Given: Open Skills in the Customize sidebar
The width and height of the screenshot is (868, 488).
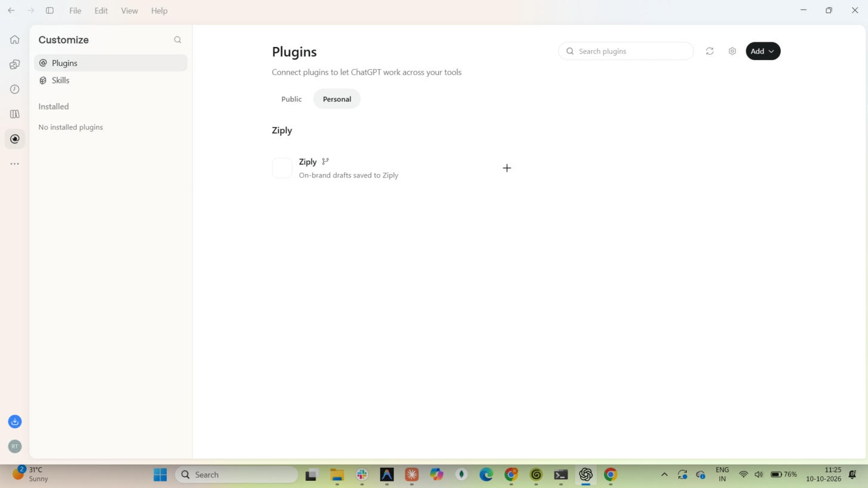Looking at the screenshot, I should coord(111,80).
